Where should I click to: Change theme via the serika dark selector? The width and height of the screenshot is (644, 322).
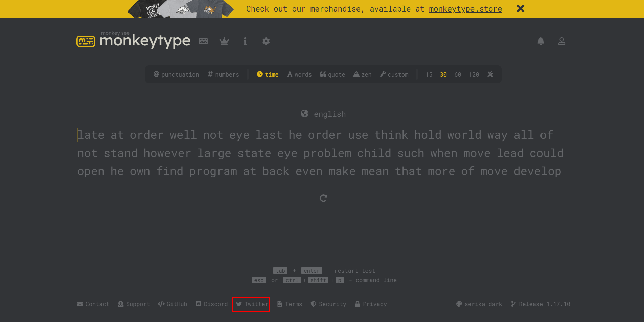(479, 304)
